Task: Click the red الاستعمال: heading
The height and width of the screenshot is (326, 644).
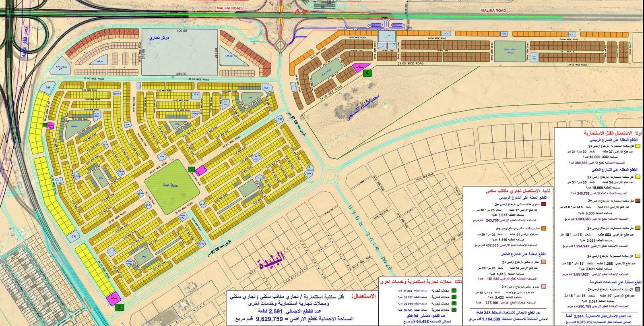Action: click(x=363, y=296)
